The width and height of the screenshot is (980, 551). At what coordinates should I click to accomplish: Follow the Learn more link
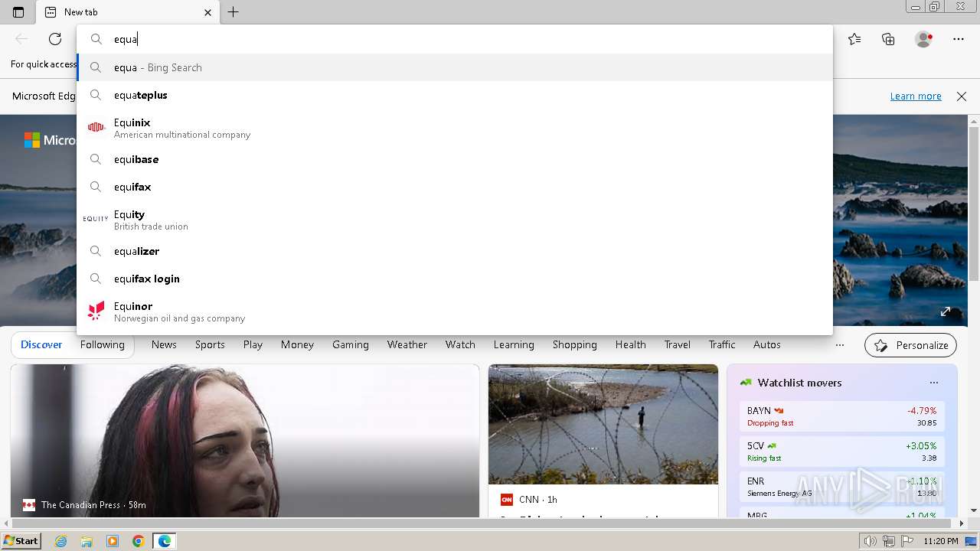[916, 96]
